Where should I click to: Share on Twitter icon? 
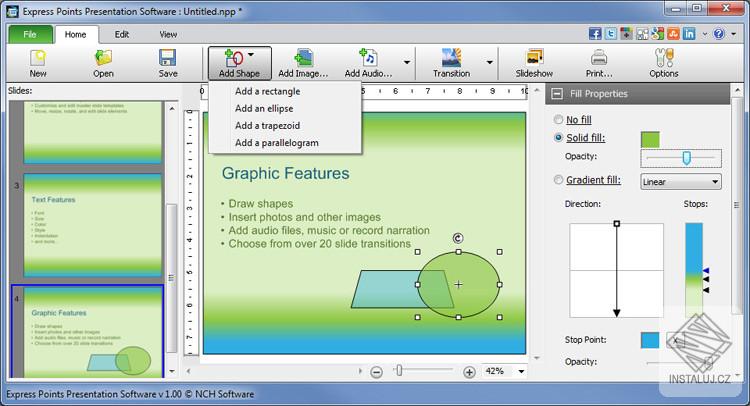[610, 34]
